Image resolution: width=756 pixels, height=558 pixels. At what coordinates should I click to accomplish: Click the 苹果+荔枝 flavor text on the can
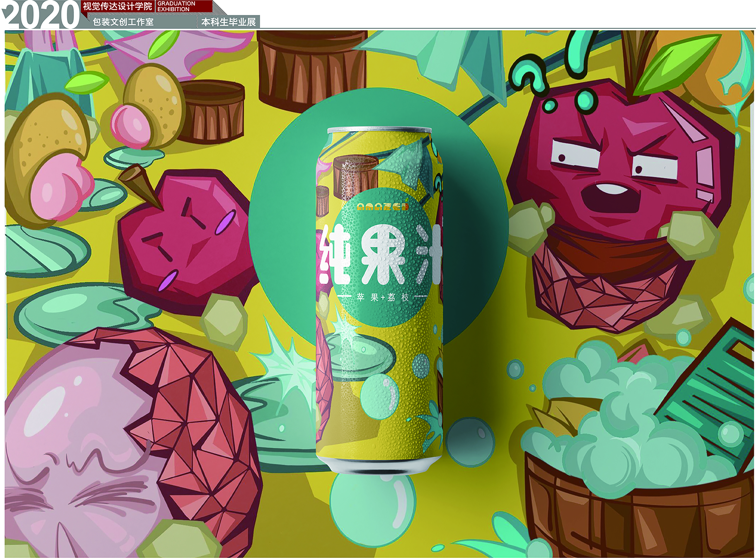[382, 297]
